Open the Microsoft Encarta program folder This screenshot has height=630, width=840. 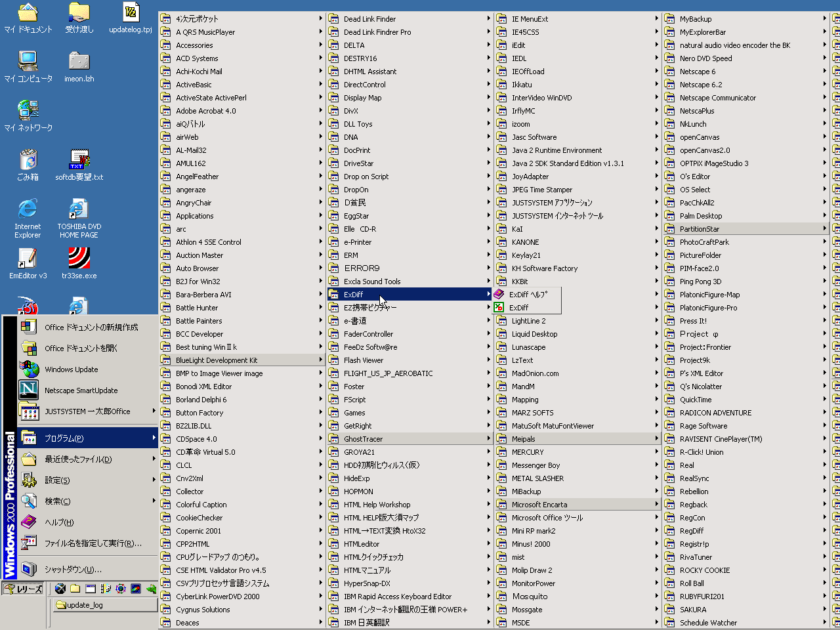(x=578, y=504)
